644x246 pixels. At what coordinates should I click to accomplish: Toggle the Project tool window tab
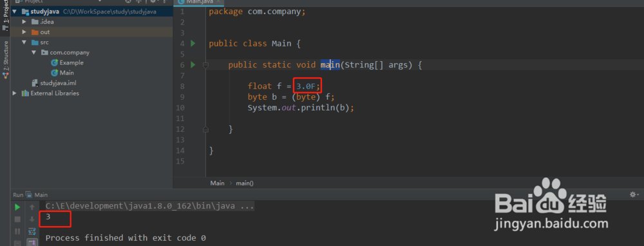point(5,15)
